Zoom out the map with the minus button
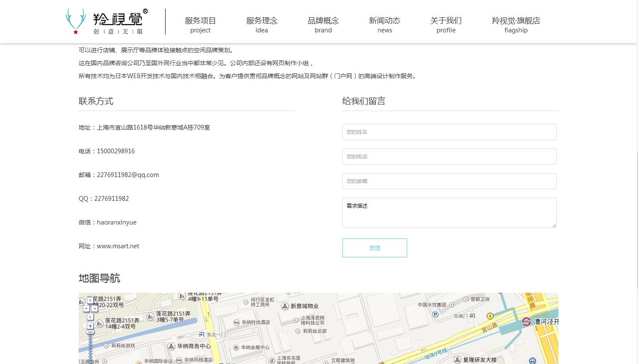Image resolution: width=638 pixels, height=364 pixels. 90,332
